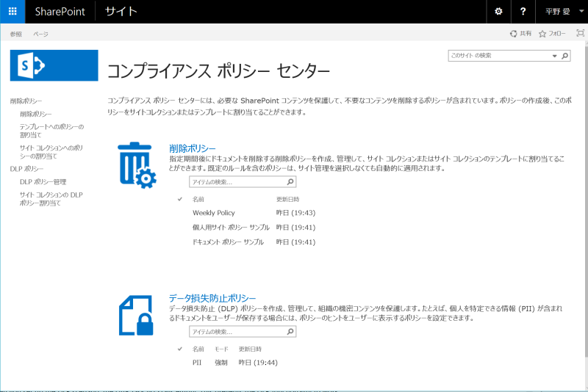The height and width of the screenshot is (392, 588).
Task: Toggle focus on content icon
Action: click(x=580, y=33)
